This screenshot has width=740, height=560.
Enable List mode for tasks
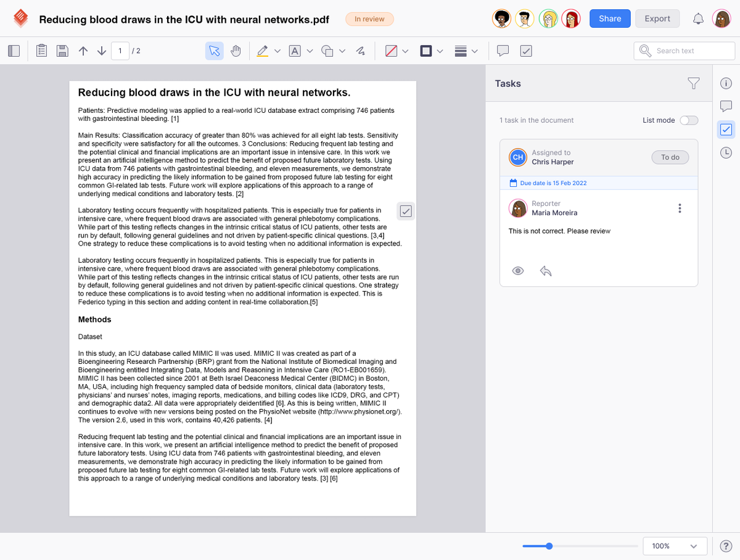689,120
